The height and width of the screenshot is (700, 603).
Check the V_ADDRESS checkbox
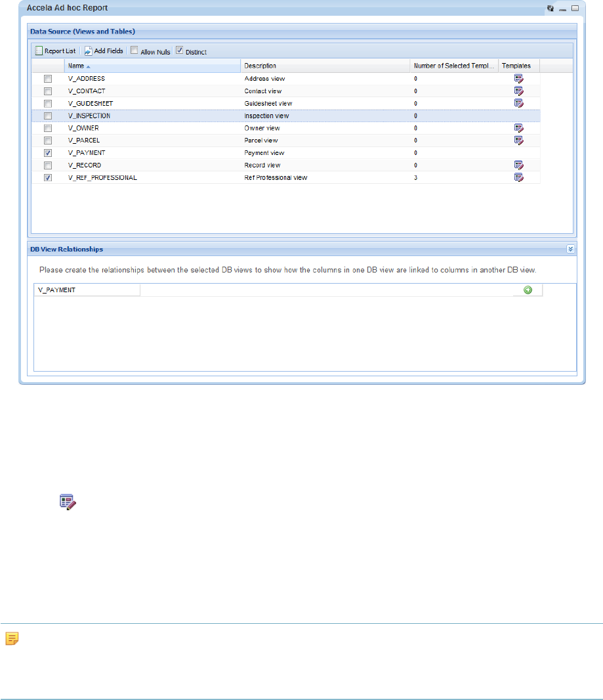48,79
